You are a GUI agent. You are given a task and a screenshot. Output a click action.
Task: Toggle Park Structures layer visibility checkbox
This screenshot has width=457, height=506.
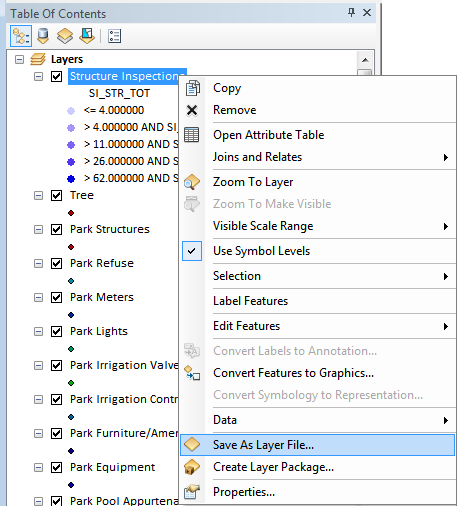pyautogui.click(x=56, y=229)
